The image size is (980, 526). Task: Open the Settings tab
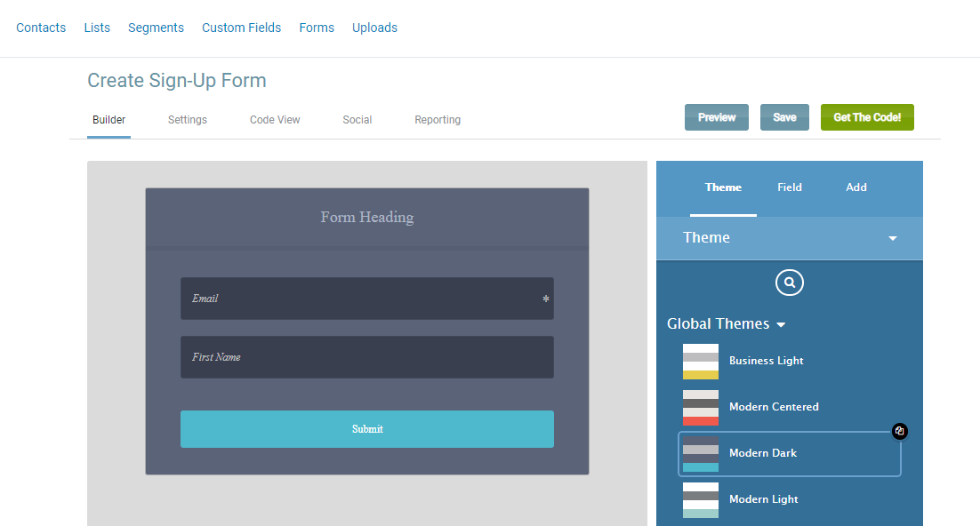(x=188, y=120)
